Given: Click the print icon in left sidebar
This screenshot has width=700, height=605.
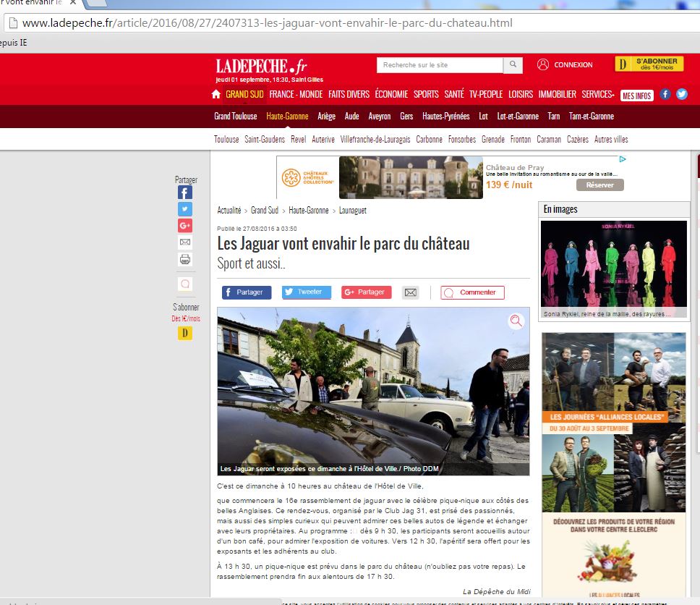Looking at the screenshot, I should click(x=185, y=259).
